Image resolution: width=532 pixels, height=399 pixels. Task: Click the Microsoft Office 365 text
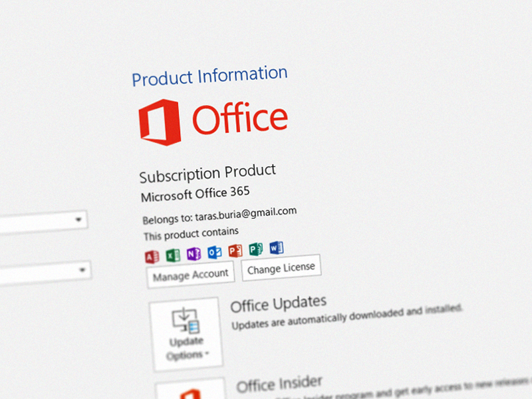[x=196, y=194]
